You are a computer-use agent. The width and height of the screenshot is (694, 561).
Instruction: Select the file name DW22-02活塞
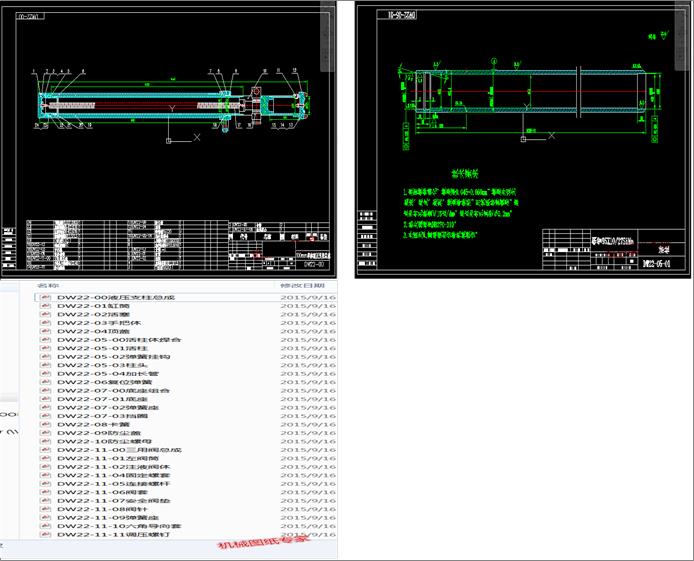[93, 314]
